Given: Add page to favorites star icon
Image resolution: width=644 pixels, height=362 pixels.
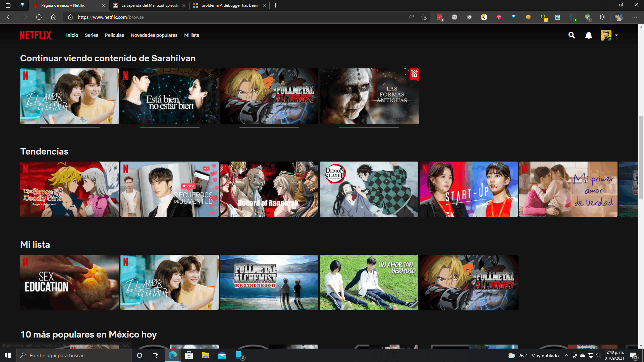Looking at the screenshot, I should pyautogui.click(x=424, y=17).
